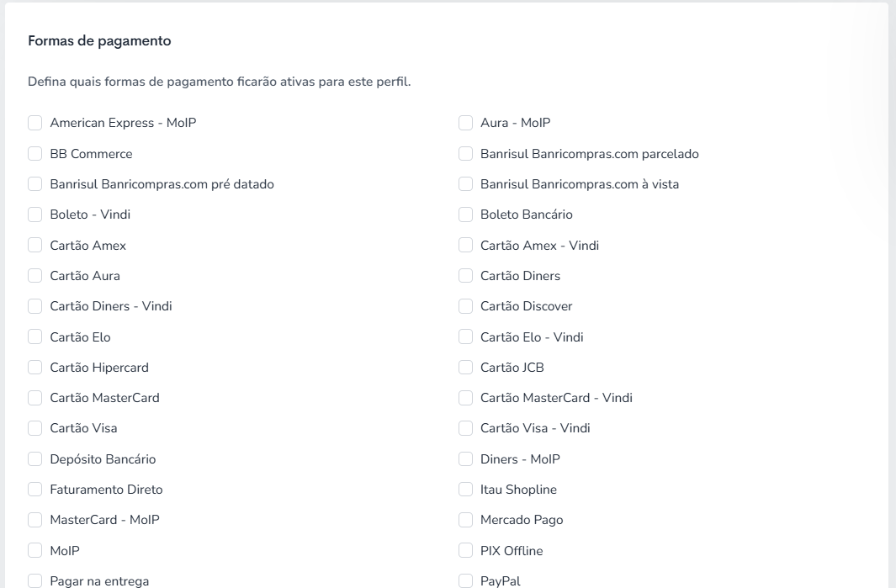Toggle the Faturamento Direto checkbox
This screenshot has height=588, width=896.
[34, 489]
